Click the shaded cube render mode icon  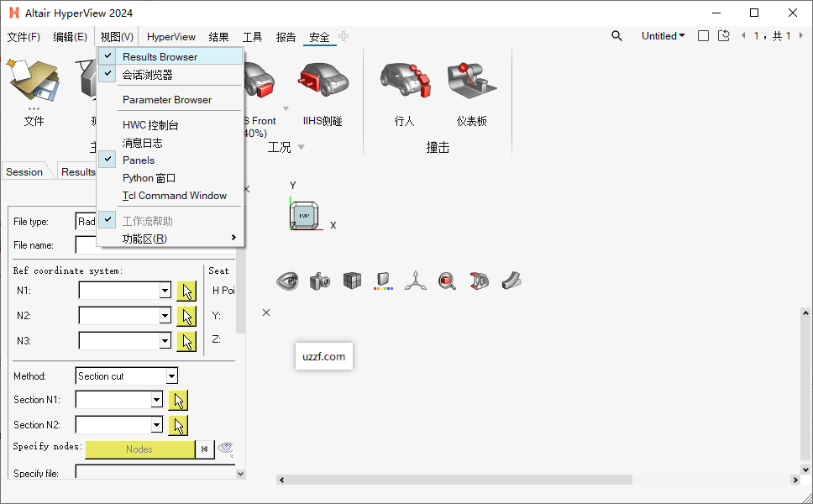pyautogui.click(x=351, y=281)
